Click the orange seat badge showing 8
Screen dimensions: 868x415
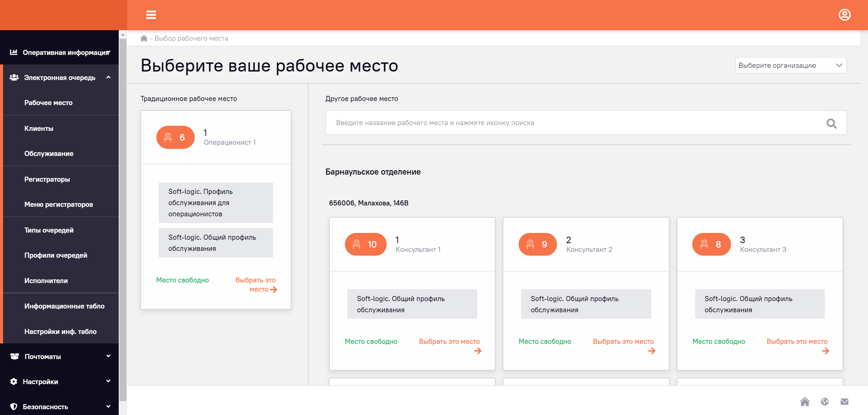[711, 244]
